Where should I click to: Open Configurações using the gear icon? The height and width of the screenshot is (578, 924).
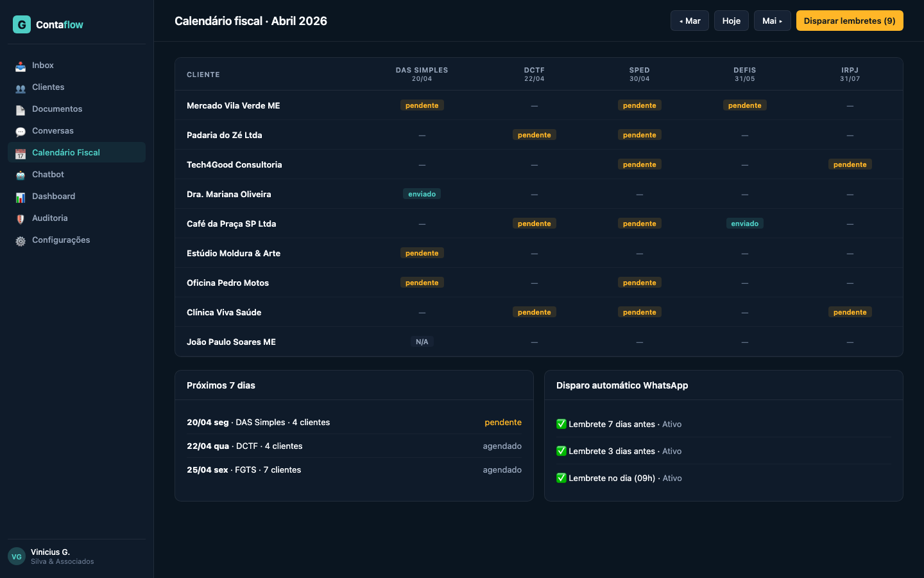(21, 241)
